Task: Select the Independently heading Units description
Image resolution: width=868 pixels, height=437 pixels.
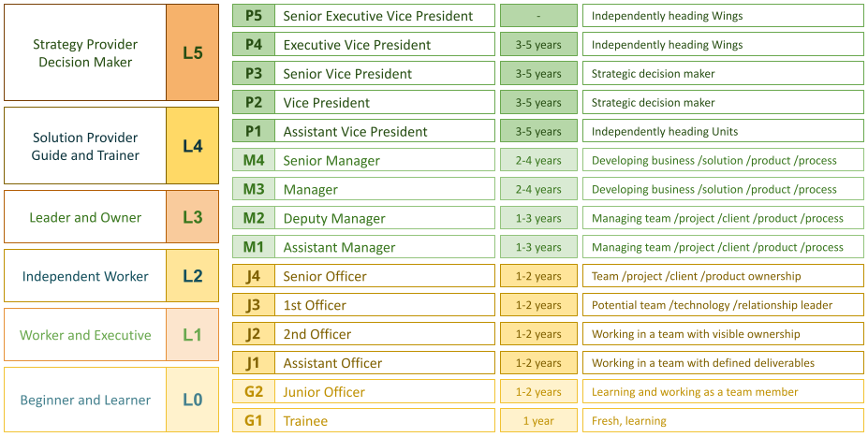Action: [722, 131]
